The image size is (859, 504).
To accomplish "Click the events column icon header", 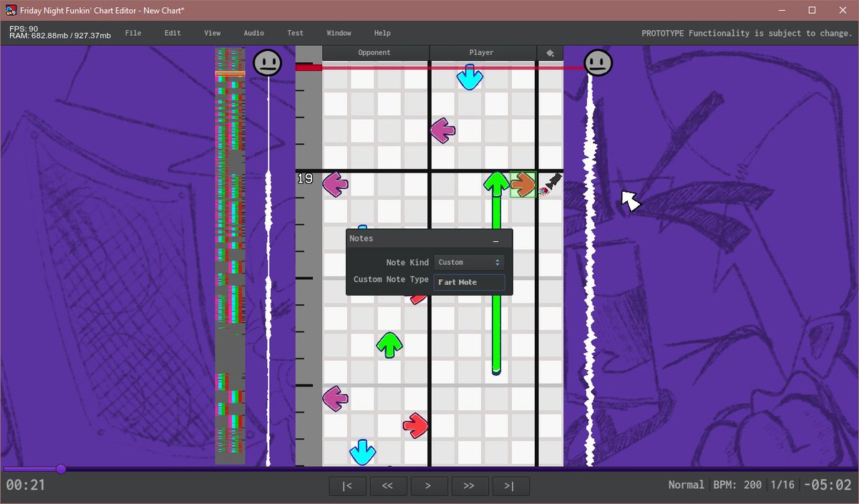I will click(x=550, y=53).
